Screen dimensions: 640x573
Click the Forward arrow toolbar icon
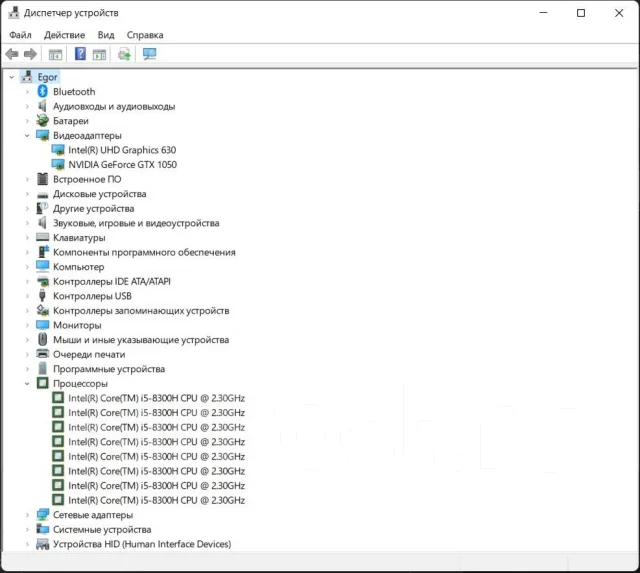point(30,54)
